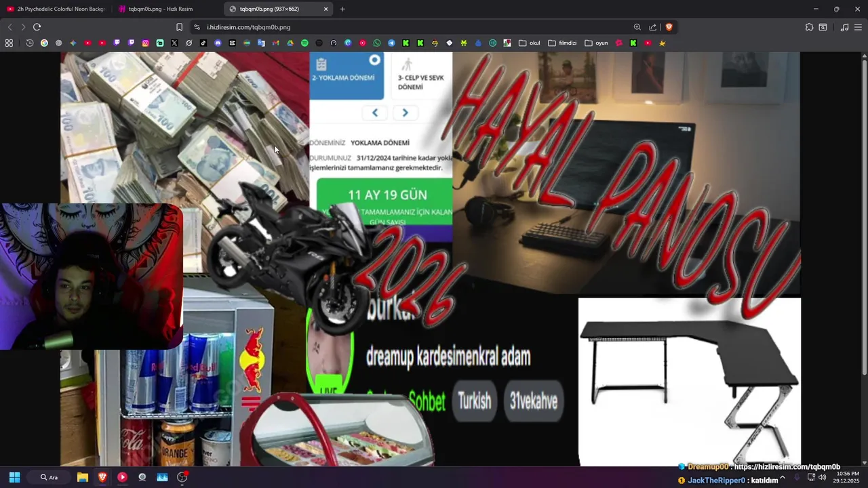868x488 pixels.
Task: Open the Windows Start menu
Action: [14, 477]
